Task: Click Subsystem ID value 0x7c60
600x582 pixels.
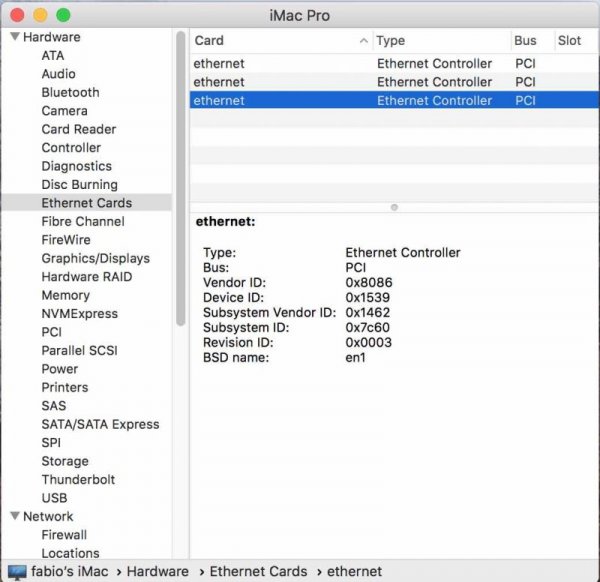Action: point(367,328)
